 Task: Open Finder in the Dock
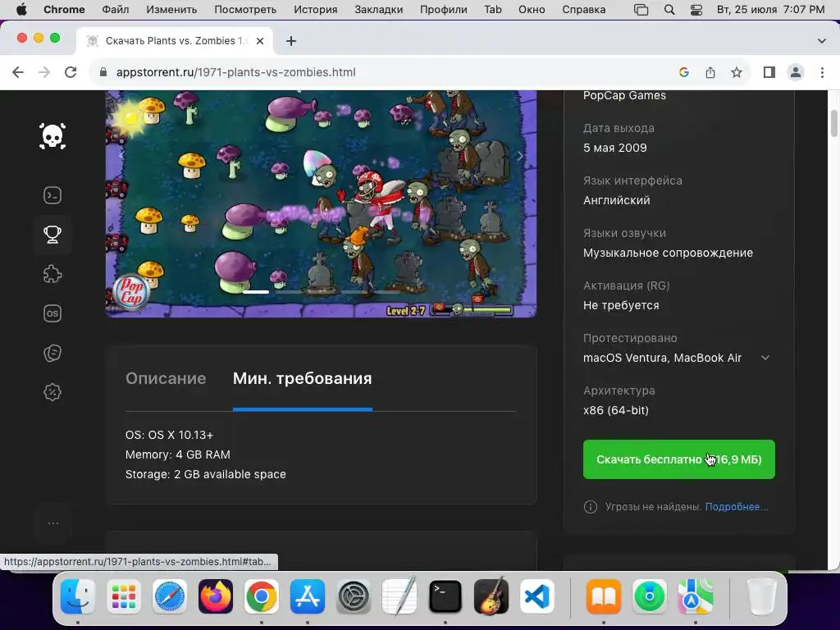coord(78,596)
